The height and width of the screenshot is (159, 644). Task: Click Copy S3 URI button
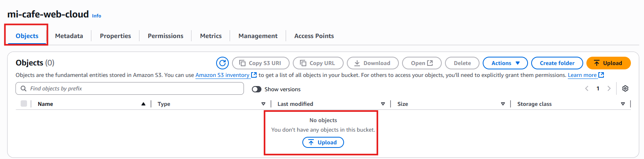[261, 63]
